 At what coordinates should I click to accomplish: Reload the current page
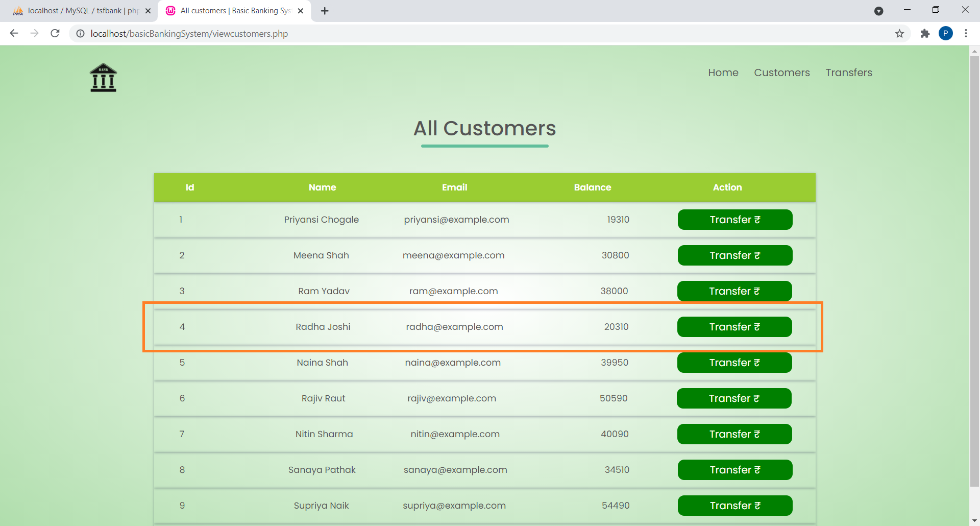(x=55, y=33)
